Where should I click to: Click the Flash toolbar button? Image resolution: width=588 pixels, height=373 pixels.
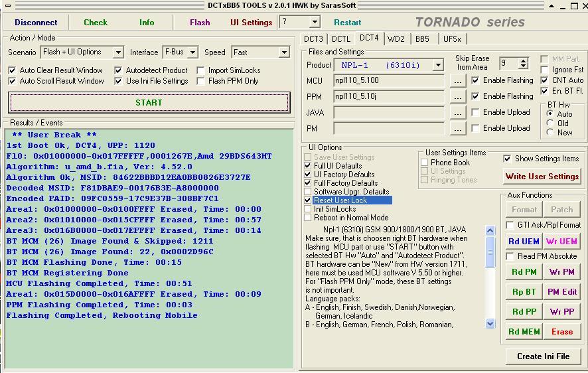click(200, 23)
